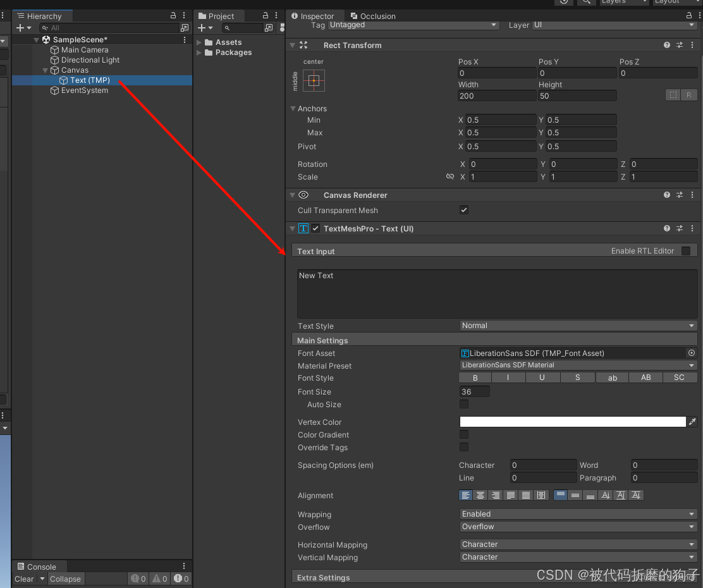Image resolution: width=703 pixels, height=588 pixels.
Task: Toggle constrained proportions scale link icon
Action: tap(450, 176)
